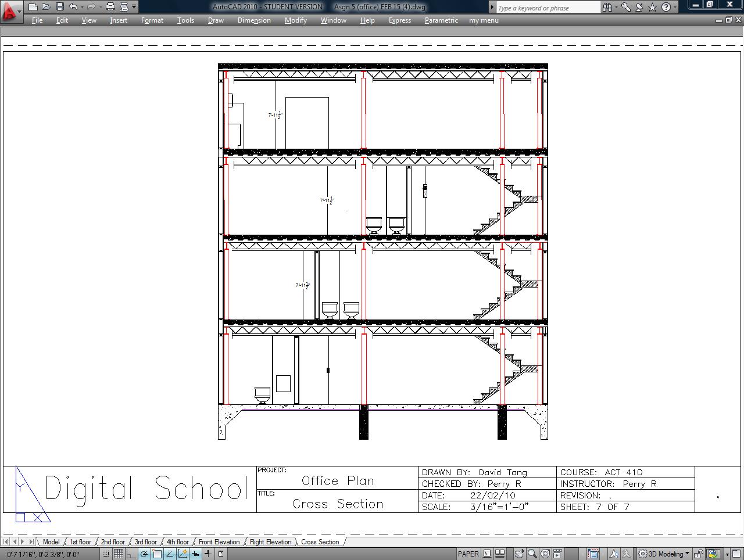Switch to the Model tab
This screenshot has width=744, height=560.
[51, 541]
